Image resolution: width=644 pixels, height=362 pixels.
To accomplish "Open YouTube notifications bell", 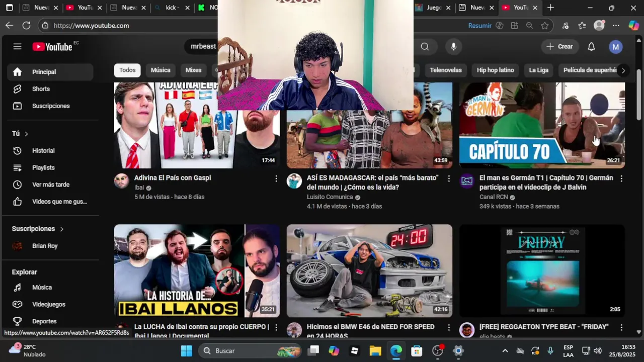I will (591, 47).
